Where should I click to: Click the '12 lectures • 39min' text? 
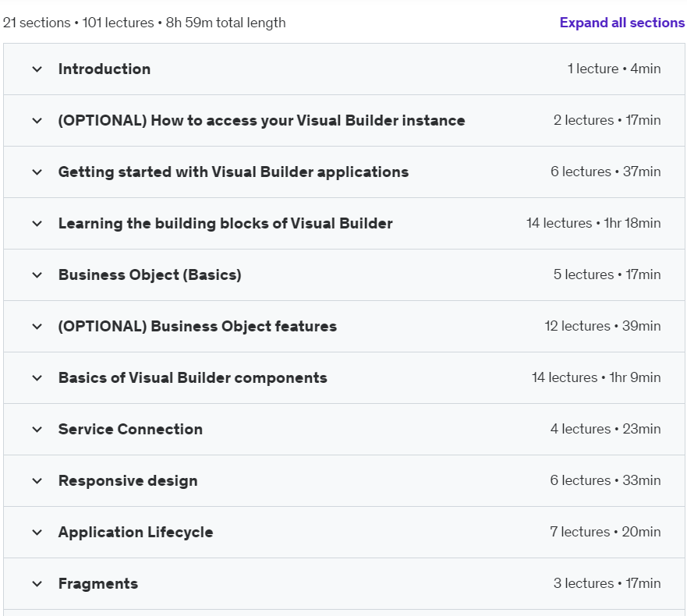pyautogui.click(x=603, y=326)
